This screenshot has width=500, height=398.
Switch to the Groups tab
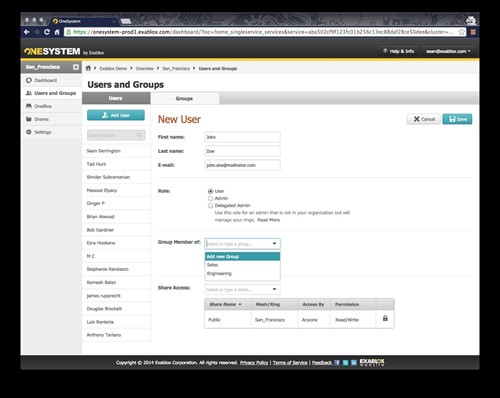(185, 98)
